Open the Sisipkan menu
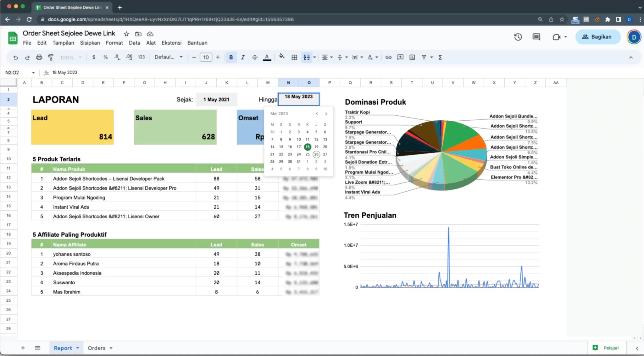Viewport: 644px width, 356px height. (90, 43)
